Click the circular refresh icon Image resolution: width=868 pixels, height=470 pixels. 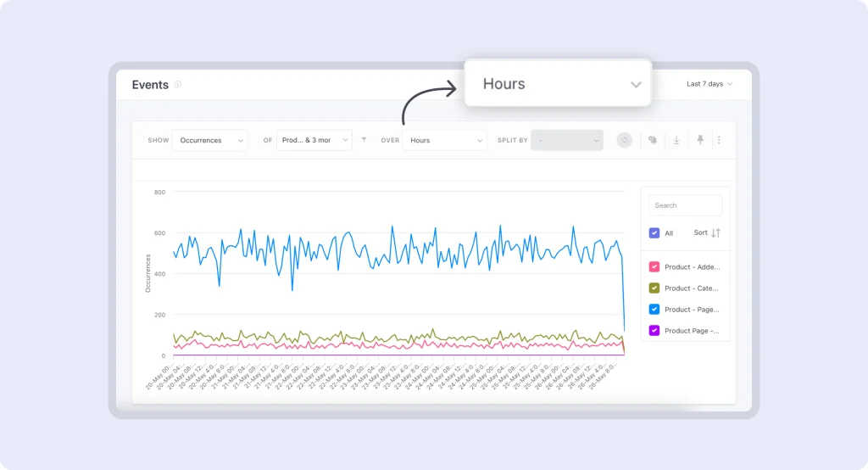click(625, 140)
